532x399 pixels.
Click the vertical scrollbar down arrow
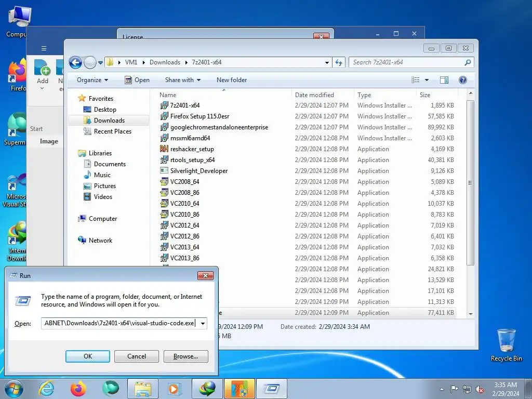(471, 314)
